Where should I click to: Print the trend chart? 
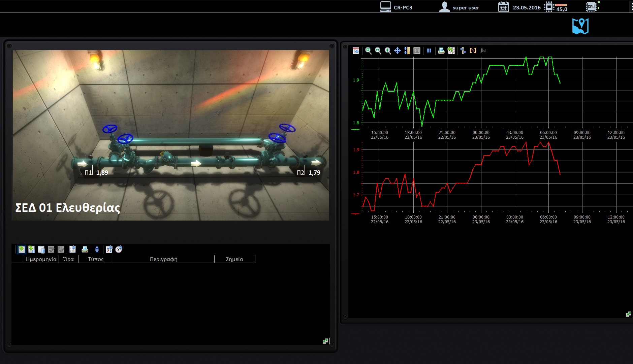point(441,51)
